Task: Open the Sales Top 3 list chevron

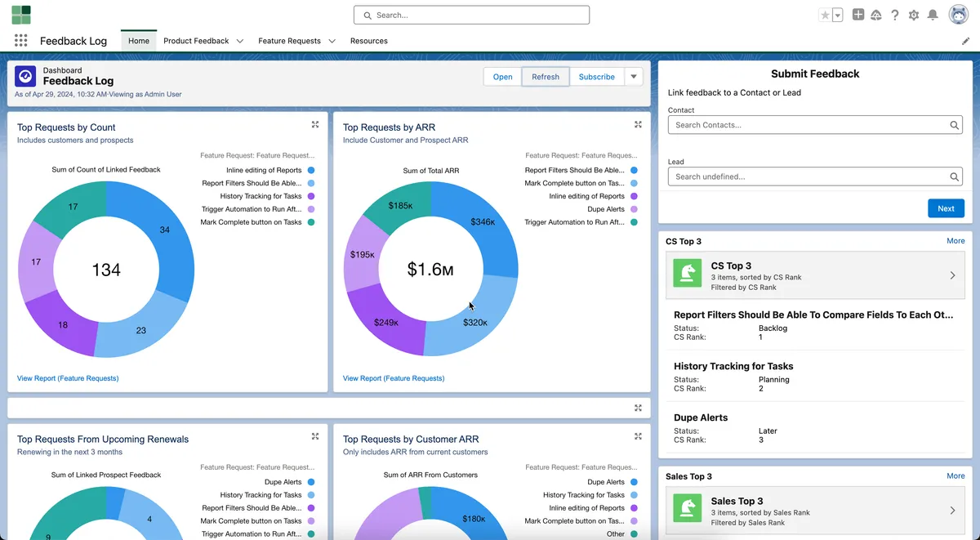Action: pyautogui.click(x=952, y=511)
